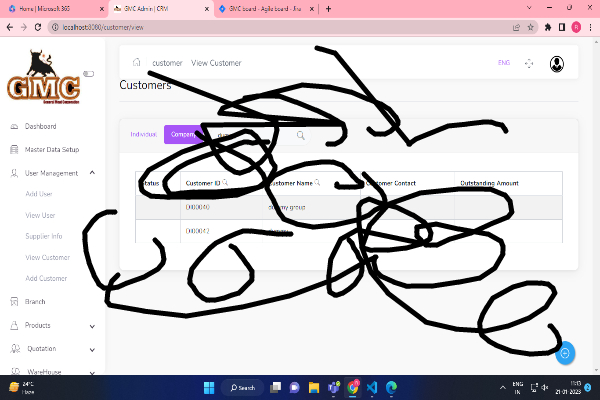This screenshot has height=400, width=600.
Task: Click the blue floating chat button
Action: (565, 352)
